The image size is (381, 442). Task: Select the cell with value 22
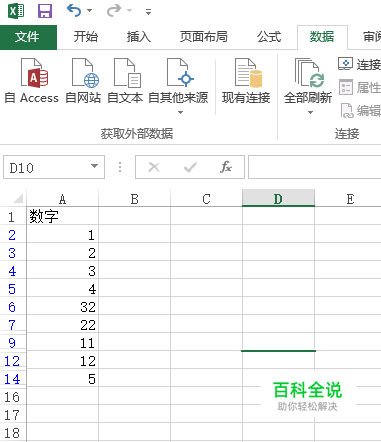pyautogui.click(x=62, y=325)
